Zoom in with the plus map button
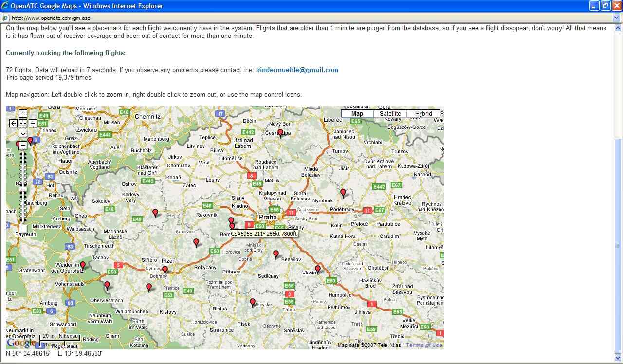 point(23,146)
